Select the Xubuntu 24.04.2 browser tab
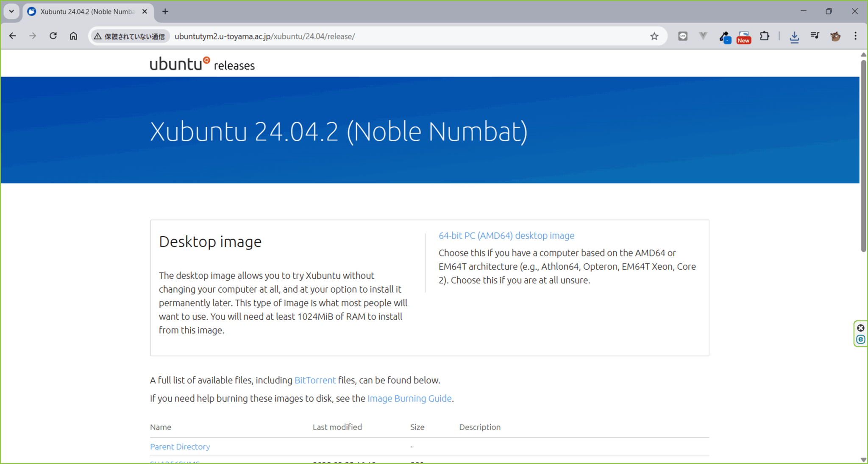868x464 pixels. tap(85, 11)
